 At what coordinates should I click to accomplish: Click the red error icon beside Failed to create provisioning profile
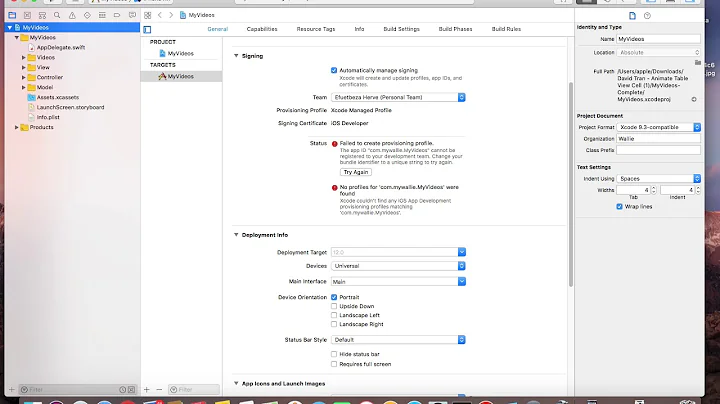coord(335,144)
